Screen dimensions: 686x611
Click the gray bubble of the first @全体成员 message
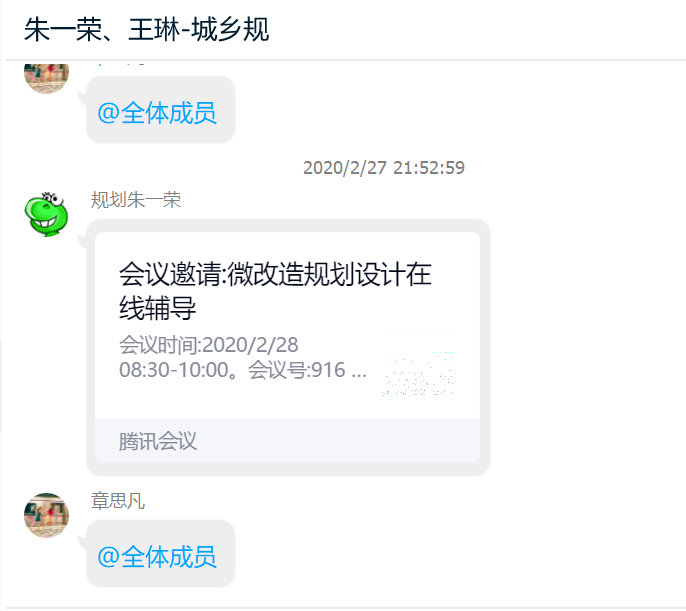click(x=161, y=109)
